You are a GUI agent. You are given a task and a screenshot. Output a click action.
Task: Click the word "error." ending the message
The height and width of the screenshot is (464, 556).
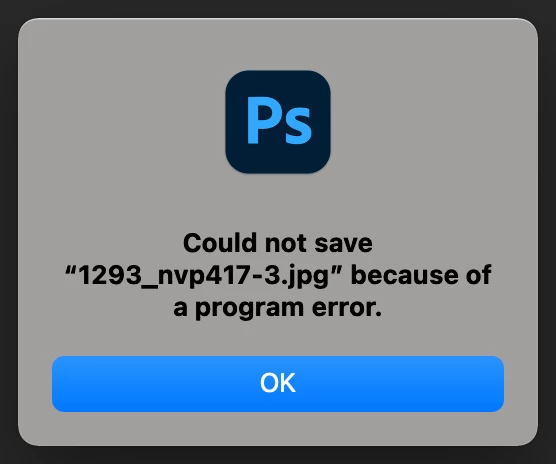point(347,308)
